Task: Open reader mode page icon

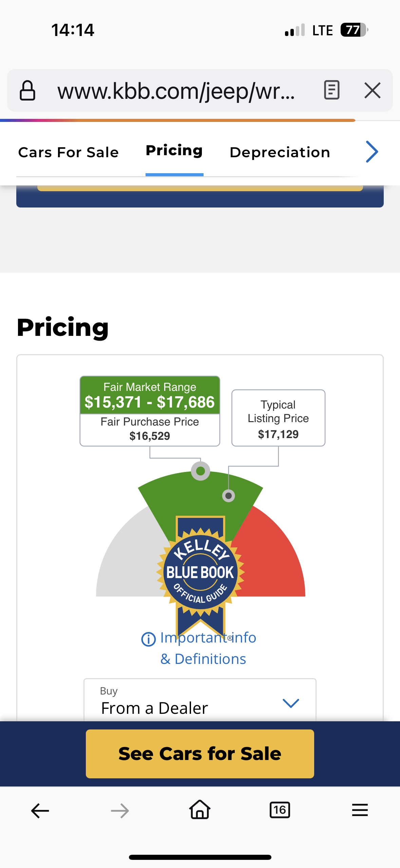Action: pos(331,90)
